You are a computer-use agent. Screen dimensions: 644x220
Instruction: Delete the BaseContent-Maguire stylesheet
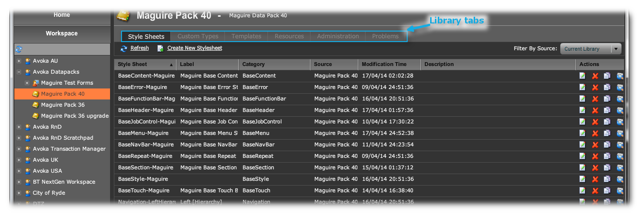click(595, 76)
